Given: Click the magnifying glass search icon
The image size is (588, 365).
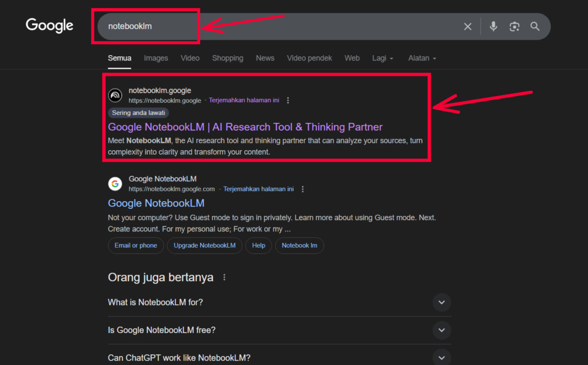Looking at the screenshot, I should point(535,26).
